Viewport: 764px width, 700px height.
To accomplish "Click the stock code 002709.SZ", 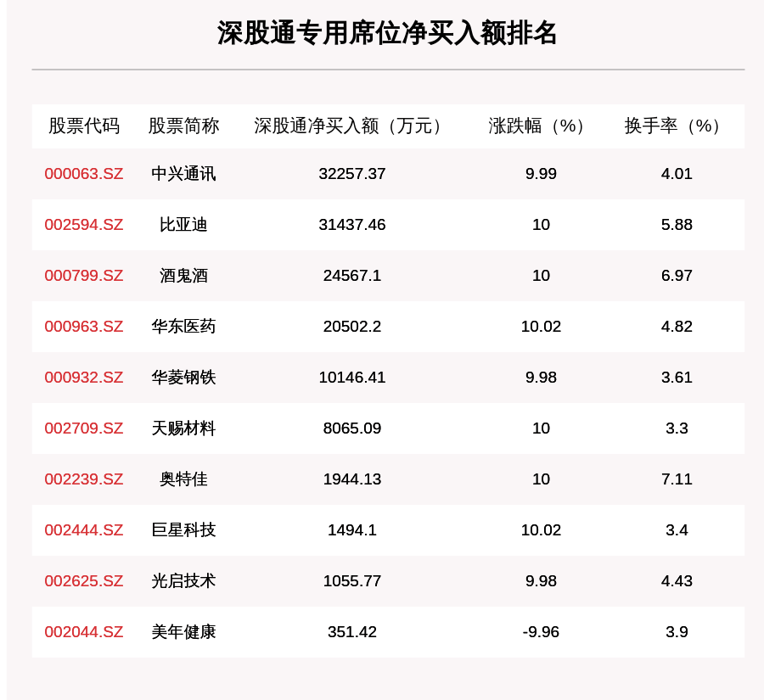I will point(83,428).
